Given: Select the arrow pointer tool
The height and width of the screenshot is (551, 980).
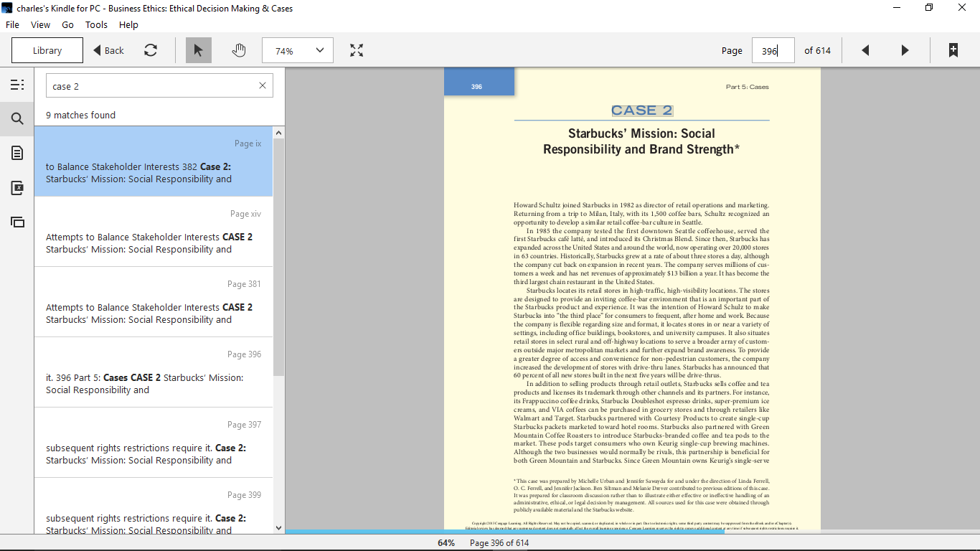Looking at the screenshot, I should (x=199, y=50).
